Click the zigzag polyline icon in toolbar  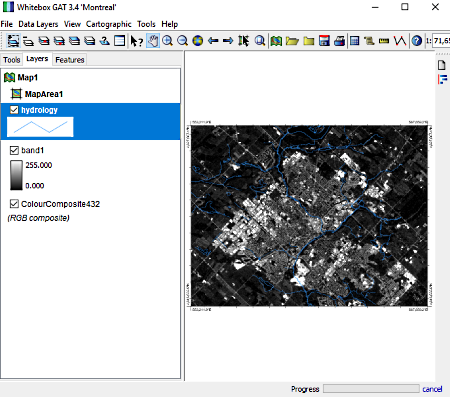point(400,41)
